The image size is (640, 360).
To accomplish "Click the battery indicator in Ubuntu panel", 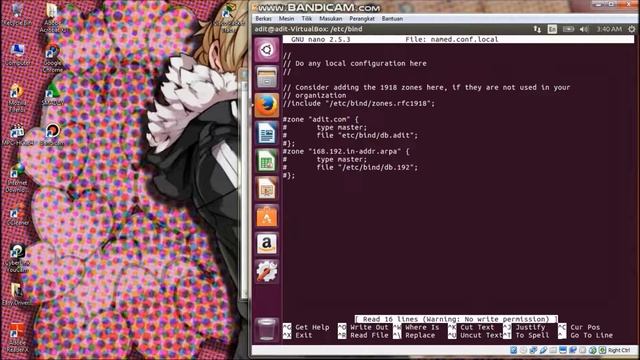I will tap(568, 29).
